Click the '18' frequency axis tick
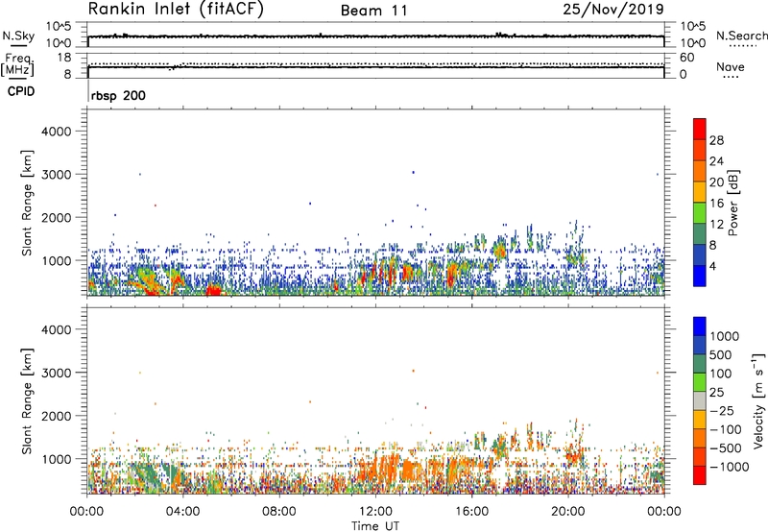 [x=65, y=58]
